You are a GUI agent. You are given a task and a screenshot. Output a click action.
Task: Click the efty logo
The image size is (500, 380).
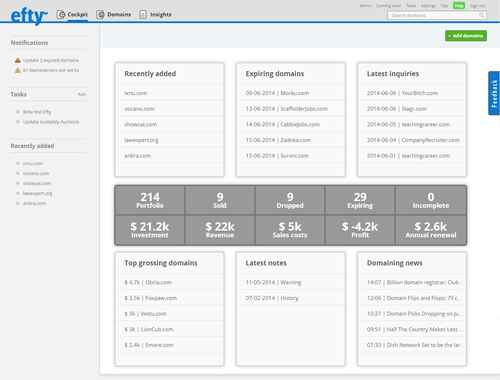pos(29,16)
